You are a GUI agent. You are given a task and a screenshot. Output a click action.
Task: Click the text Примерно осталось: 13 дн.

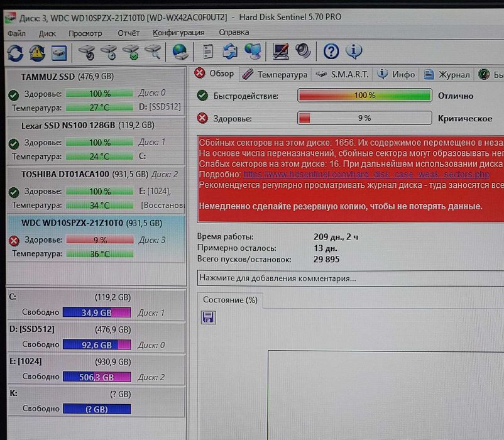click(x=267, y=248)
